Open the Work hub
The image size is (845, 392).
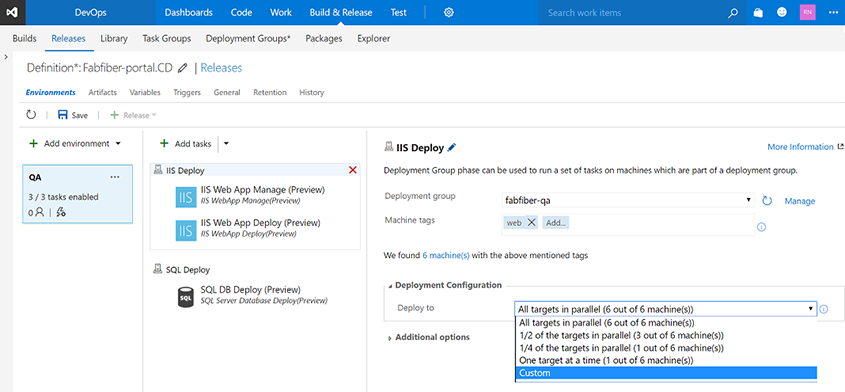coord(281,12)
